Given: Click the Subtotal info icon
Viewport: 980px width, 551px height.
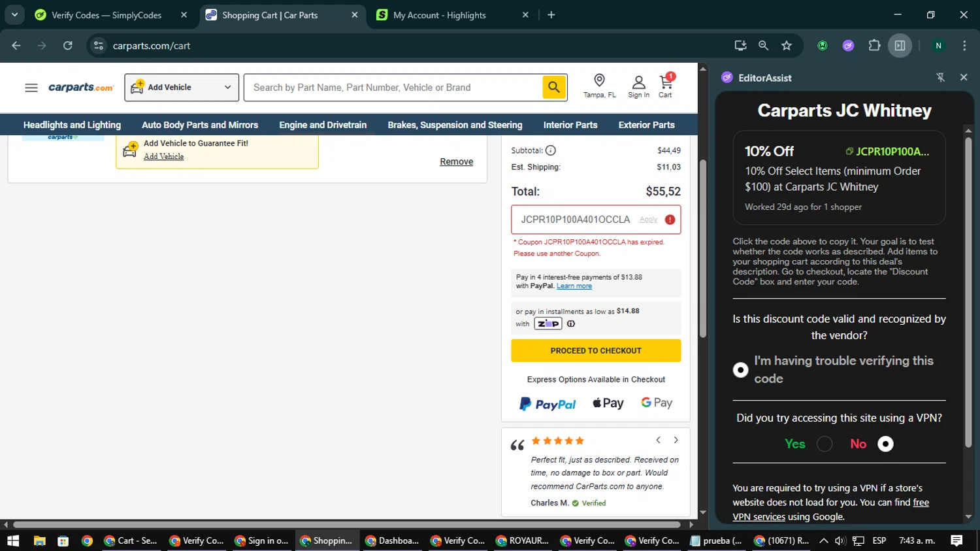Looking at the screenshot, I should (551, 150).
